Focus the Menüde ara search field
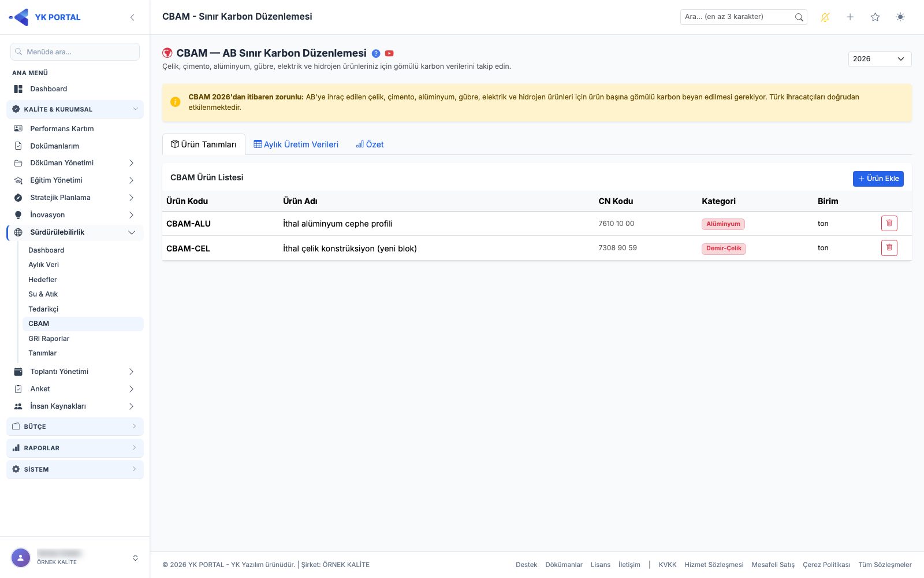924x578 pixels. (75, 52)
